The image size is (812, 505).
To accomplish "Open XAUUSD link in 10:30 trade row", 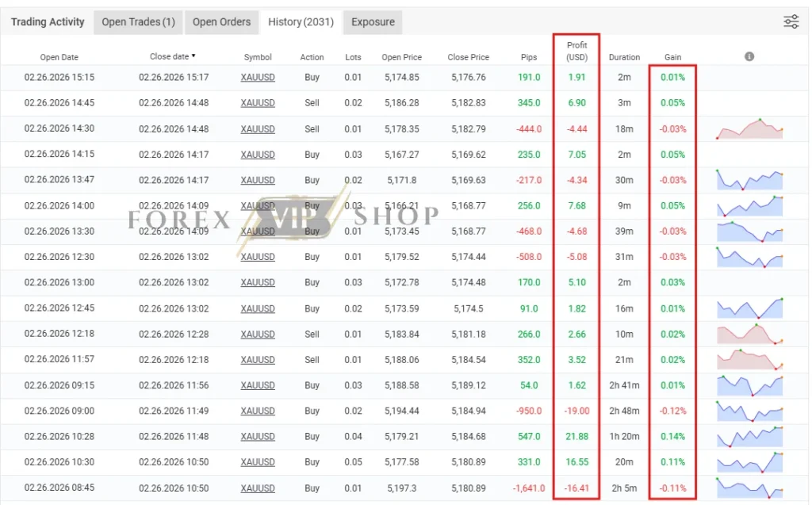I will coord(258,462).
